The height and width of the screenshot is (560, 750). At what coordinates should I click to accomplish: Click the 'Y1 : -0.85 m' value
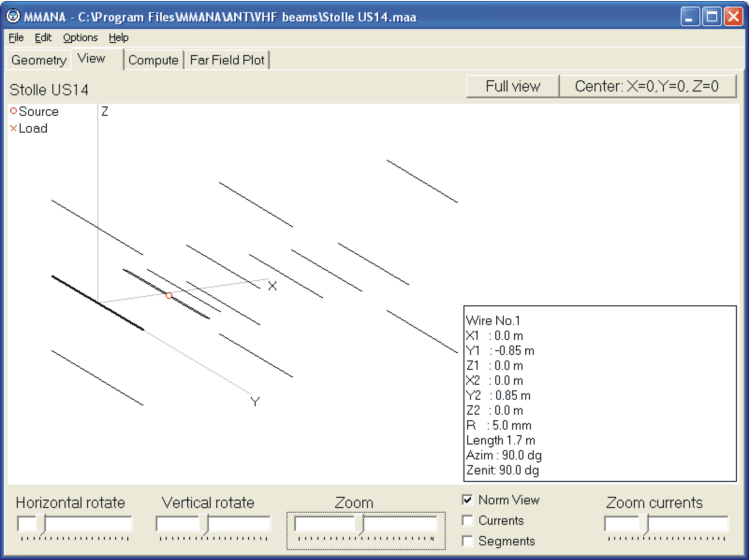(x=500, y=351)
